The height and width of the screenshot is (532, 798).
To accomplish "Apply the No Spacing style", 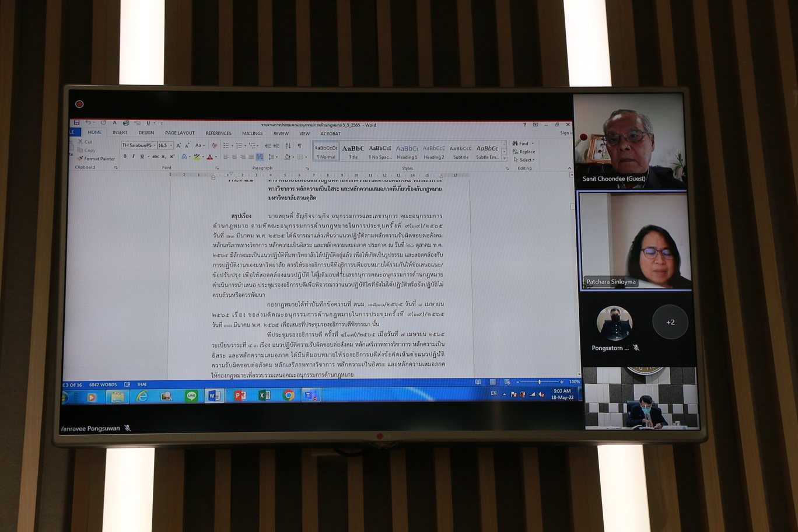I will pos(380,152).
